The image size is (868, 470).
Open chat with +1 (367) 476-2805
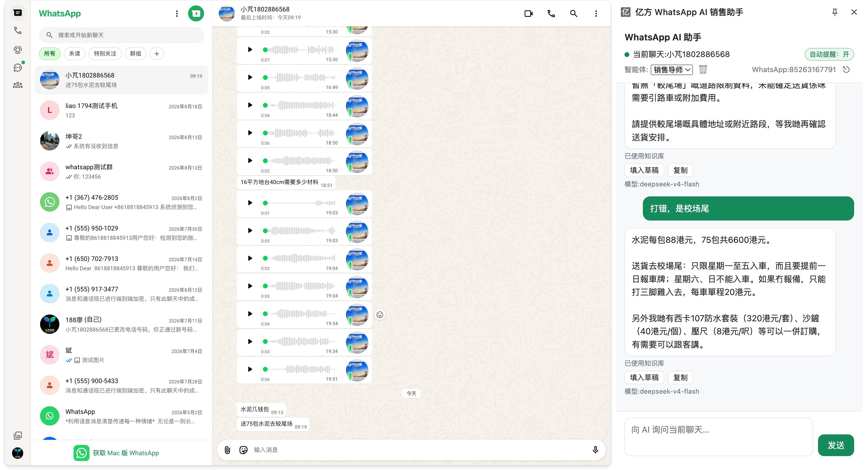click(122, 202)
